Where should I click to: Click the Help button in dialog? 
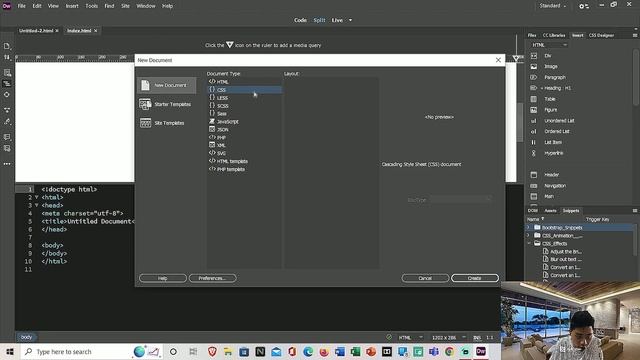pos(162,278)
